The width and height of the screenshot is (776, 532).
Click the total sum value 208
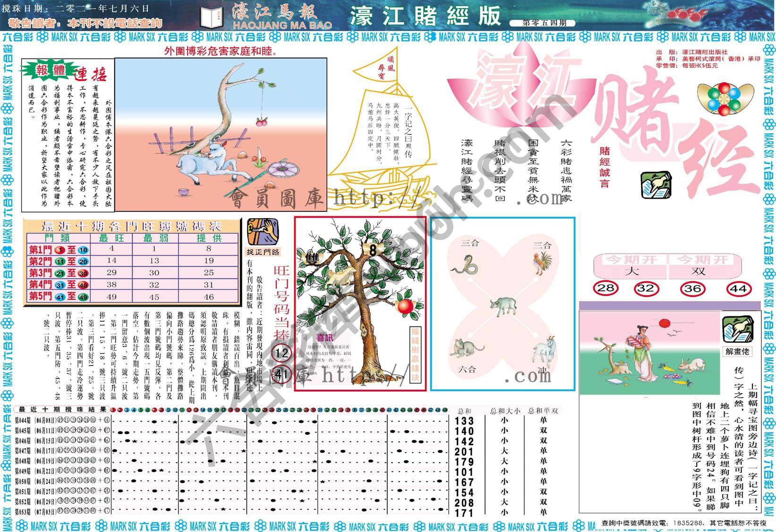[x=464, y=503]
